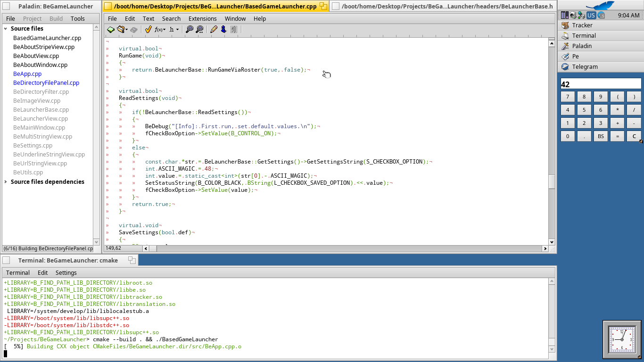Click the analog Clock desktop widget

coord(622,339)
